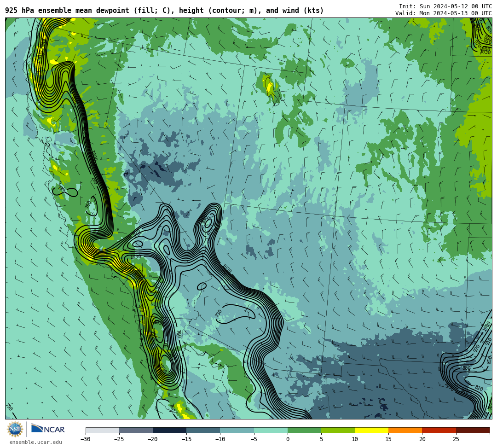The width and height of the screenshot is (497, 448).
Task: Click the orange 15 to 20 colorbar segment
Action: coord(405,430)
